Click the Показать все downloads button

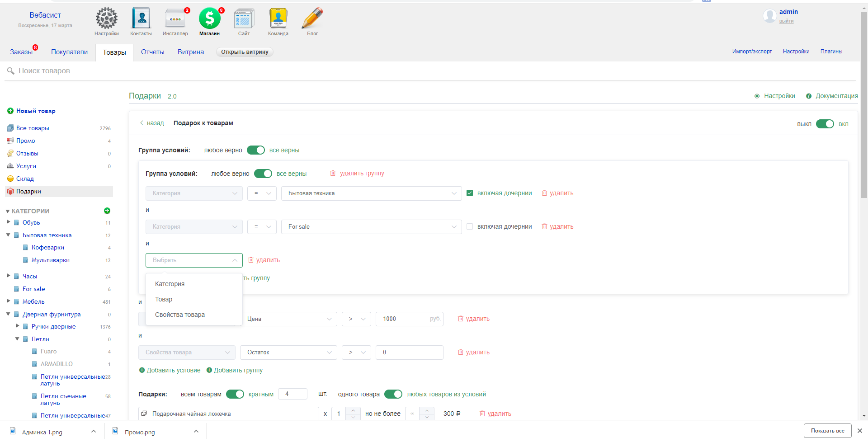click(x=827, y=431)
